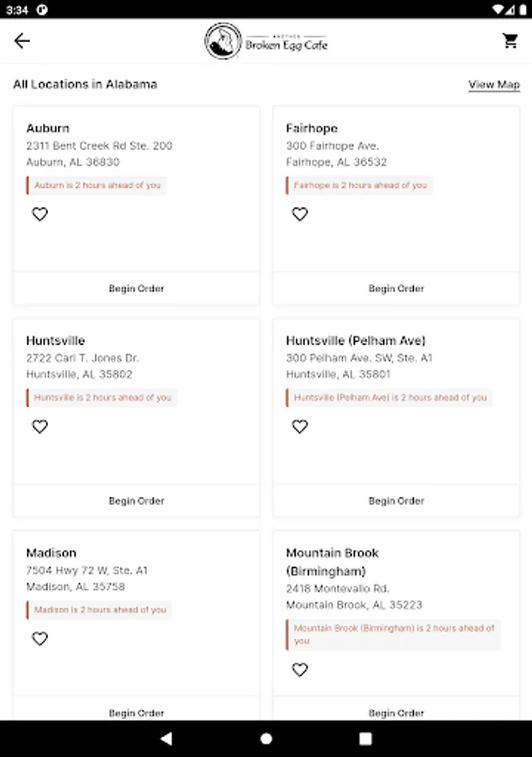The width and height of the screenshot is (532, 757).
Task: Start order at Huntsville Carl T. Jones
Action: tap(136, 500)
